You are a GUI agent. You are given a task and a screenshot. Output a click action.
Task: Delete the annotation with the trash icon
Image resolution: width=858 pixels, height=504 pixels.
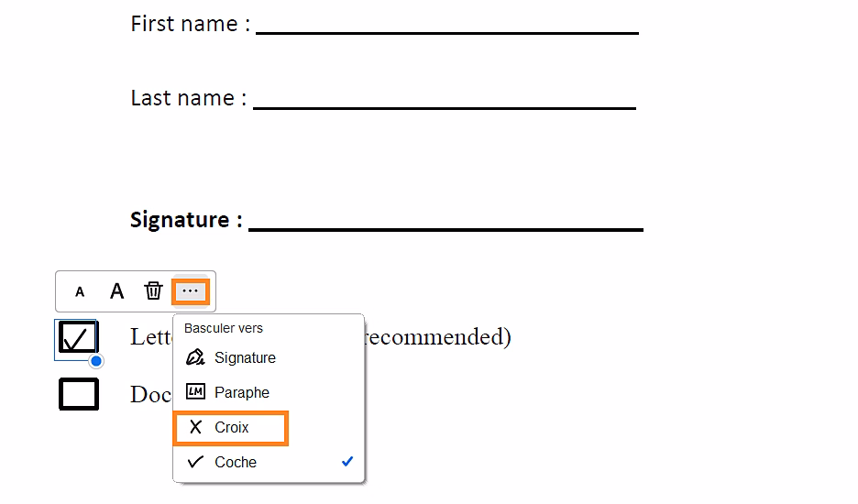coord(153,291)
